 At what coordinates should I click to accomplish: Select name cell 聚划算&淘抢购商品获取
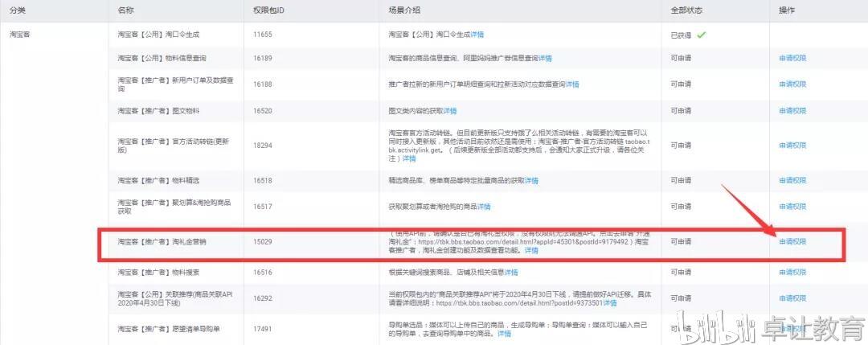point(174,207)
